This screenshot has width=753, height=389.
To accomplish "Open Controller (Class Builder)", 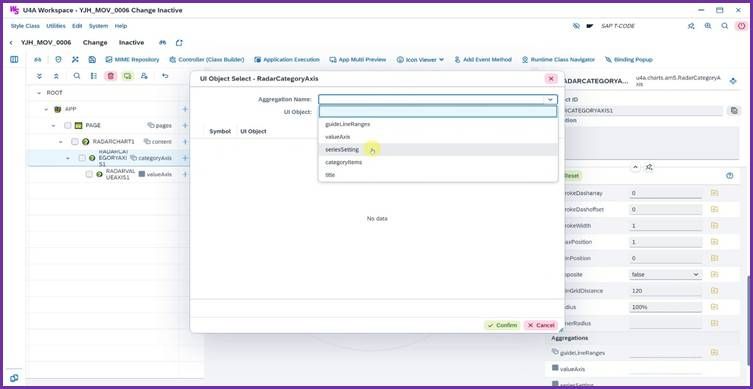I will coord(206,60).
